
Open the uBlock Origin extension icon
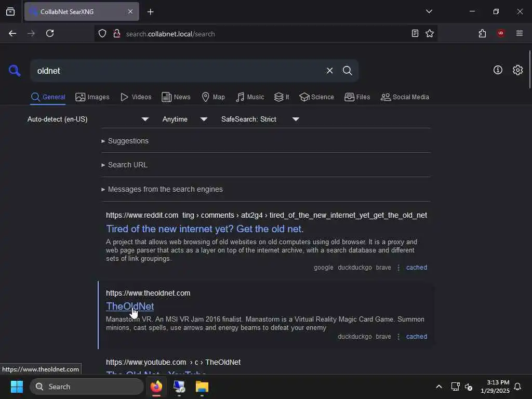click(x=501, y=33)
